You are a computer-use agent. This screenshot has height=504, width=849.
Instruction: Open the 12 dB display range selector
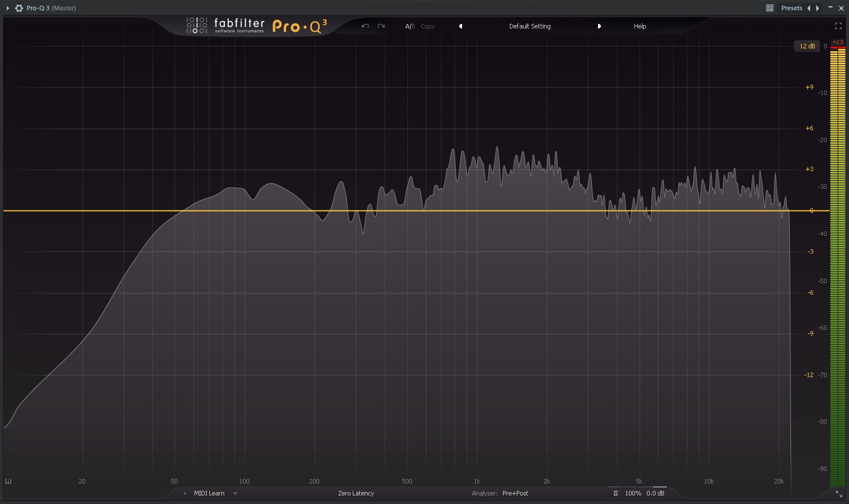[x=807, y=46]
